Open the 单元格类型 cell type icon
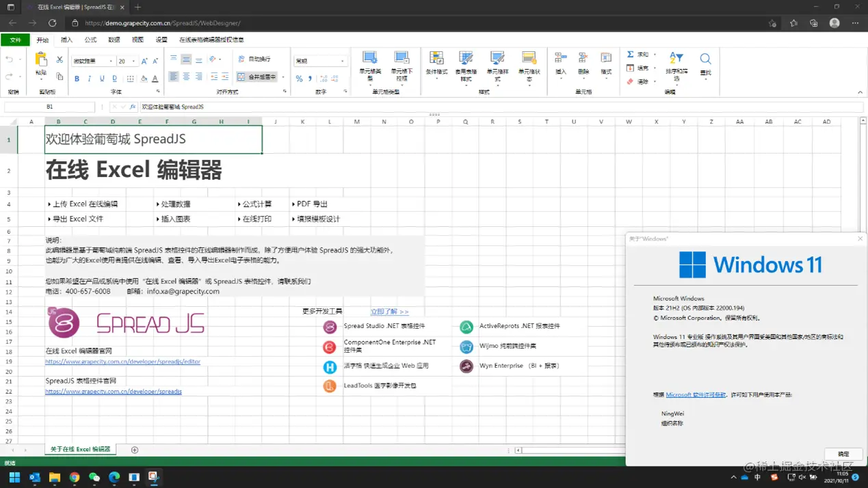Screen dimensions: 868x488 [x=370, y=58]
